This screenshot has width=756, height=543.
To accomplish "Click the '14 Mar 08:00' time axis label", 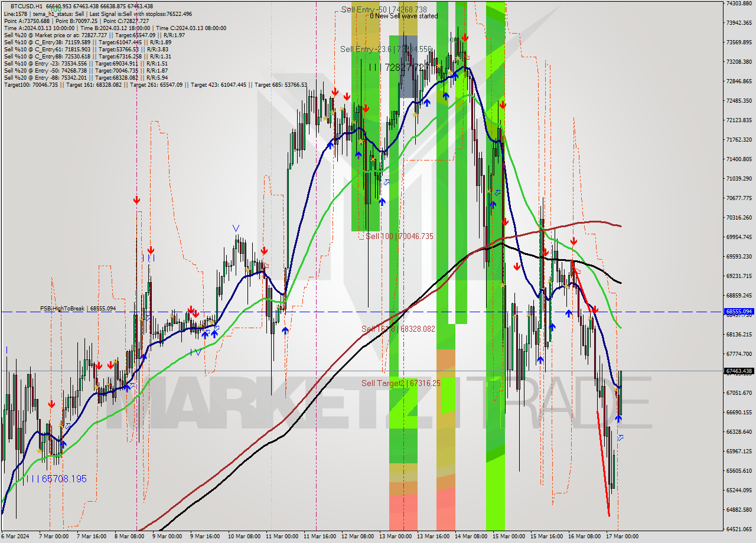I will point(470,537).
